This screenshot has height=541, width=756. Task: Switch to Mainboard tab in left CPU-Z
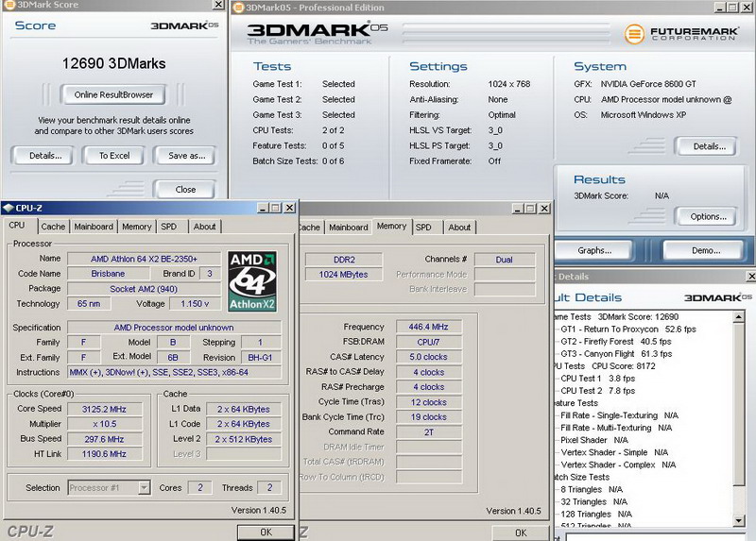click(x=94, y=227)
